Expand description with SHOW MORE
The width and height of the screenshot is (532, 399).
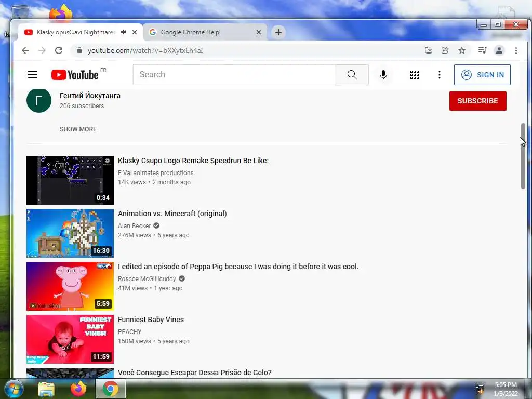click(x=78, y=129)
